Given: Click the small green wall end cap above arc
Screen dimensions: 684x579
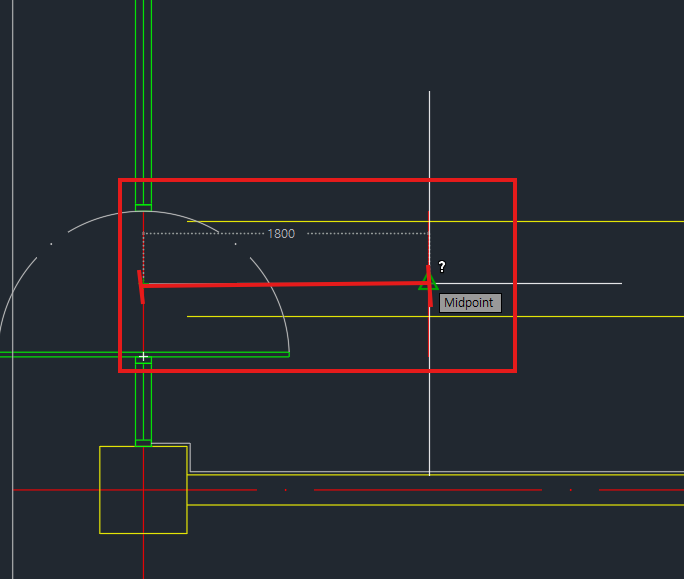Looking at the screenshot, I should [144, 207].
